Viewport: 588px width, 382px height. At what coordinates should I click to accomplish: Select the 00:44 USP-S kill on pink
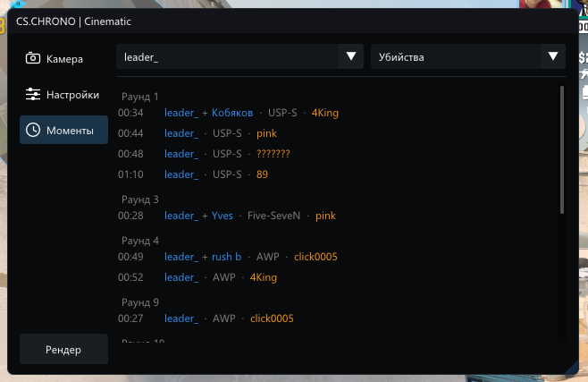(x=197, y=133)
